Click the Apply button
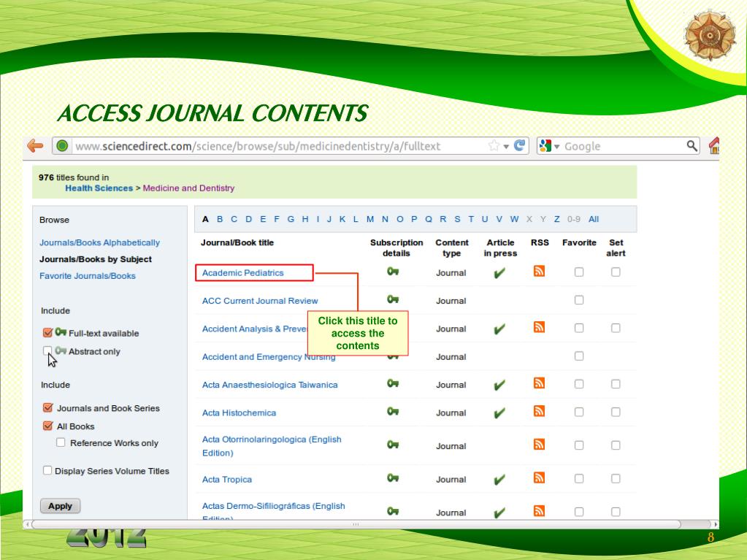The width and height of the screenshot is (747, 560). [x=60, y=506]
